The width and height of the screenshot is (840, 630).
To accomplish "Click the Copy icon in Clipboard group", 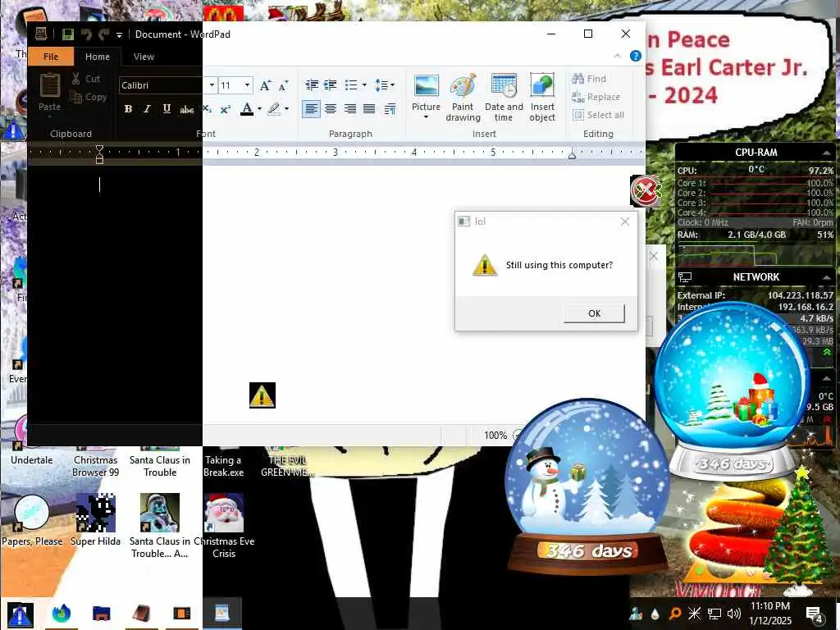I will [x=76, y=97].
